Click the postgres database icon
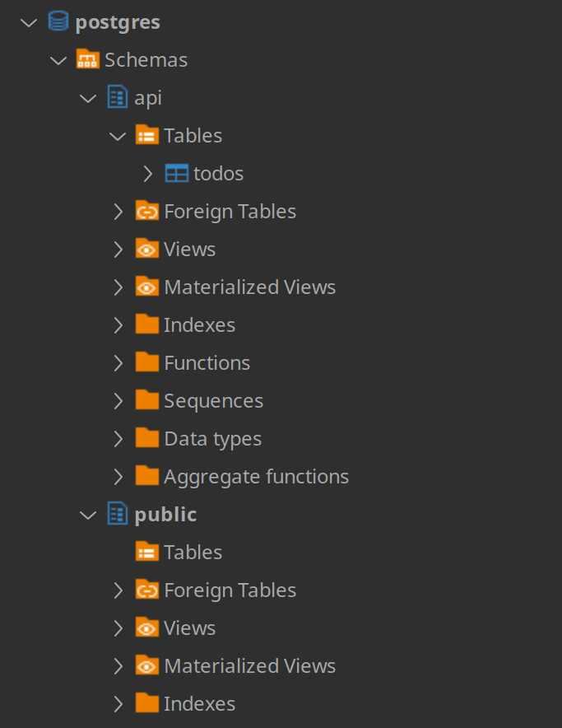The image size is (562, 728). tap(58, 21)
